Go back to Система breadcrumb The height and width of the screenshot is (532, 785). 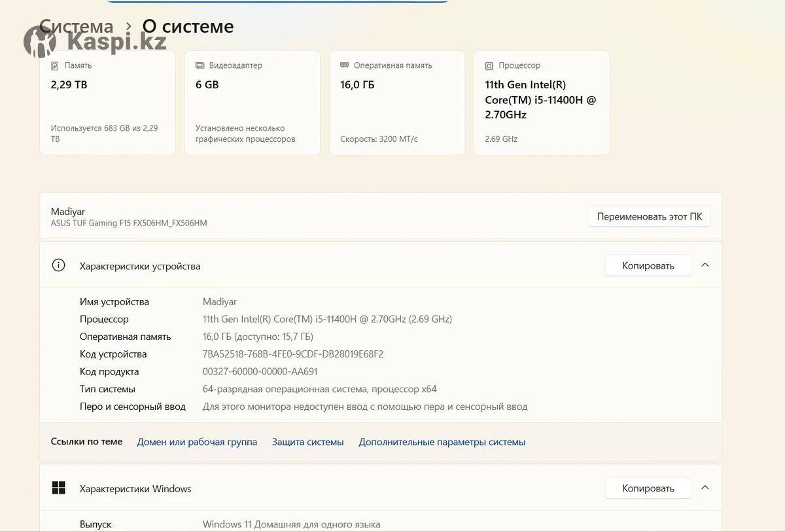pyautogui.click(x=76, y=26)
